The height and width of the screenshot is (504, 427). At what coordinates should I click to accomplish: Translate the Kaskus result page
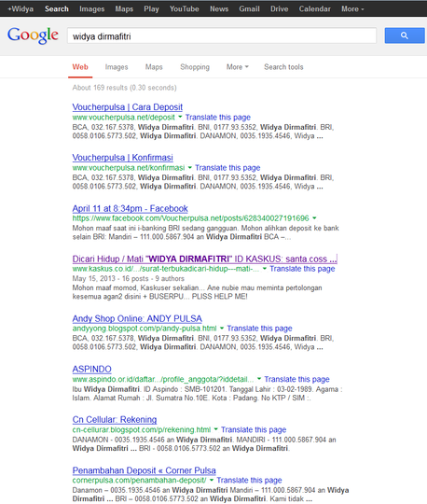[302, 269]
